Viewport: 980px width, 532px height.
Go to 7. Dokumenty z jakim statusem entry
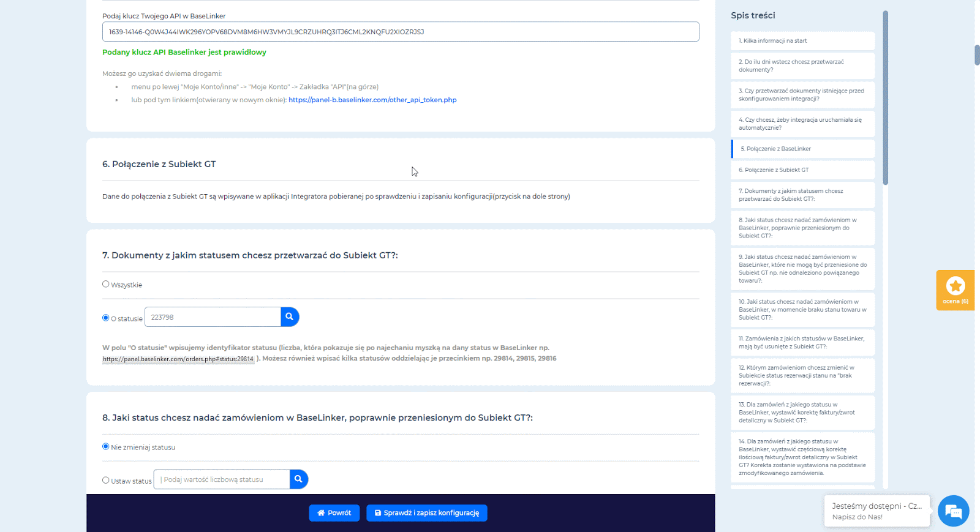click(802, 195)
